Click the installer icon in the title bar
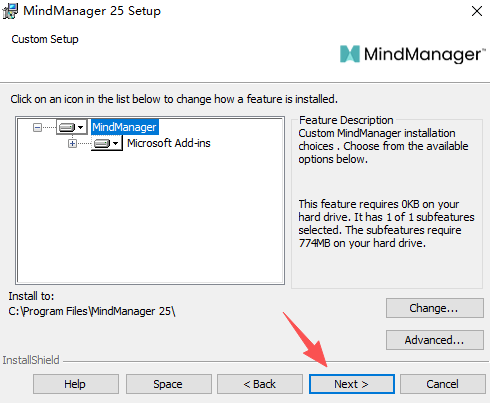490x403 pixels. (10, 11)
